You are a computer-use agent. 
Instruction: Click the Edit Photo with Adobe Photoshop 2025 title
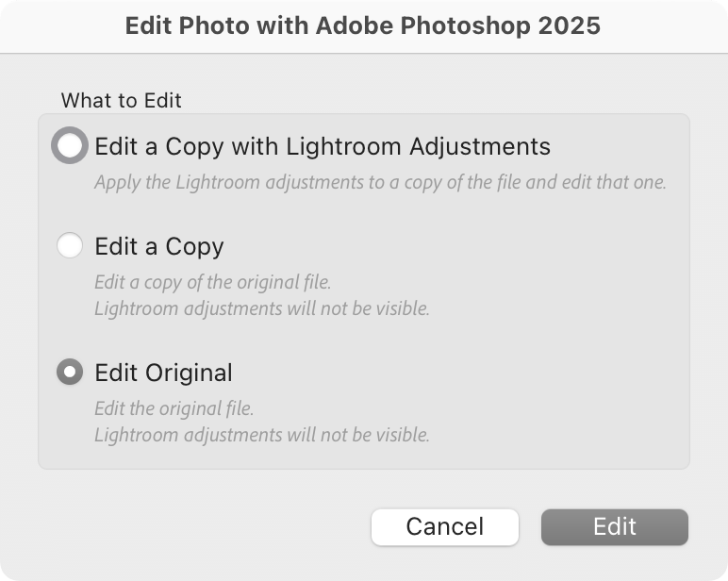(x=363, y=25)
